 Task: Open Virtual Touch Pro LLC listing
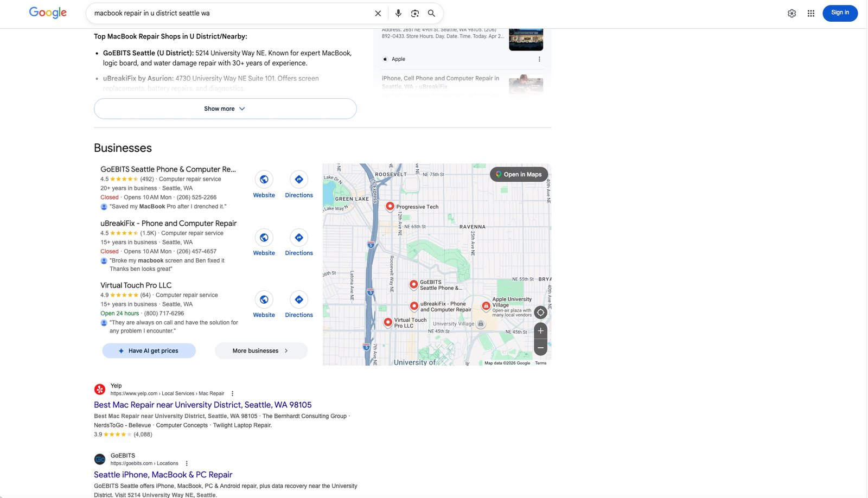click(x=136, y=285)
